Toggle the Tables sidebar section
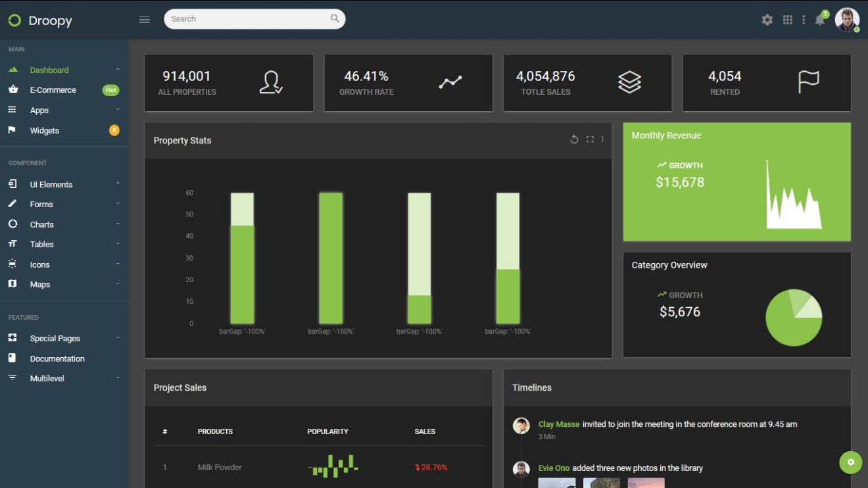The height and width of the screenshot is (488, 868). 42,244
